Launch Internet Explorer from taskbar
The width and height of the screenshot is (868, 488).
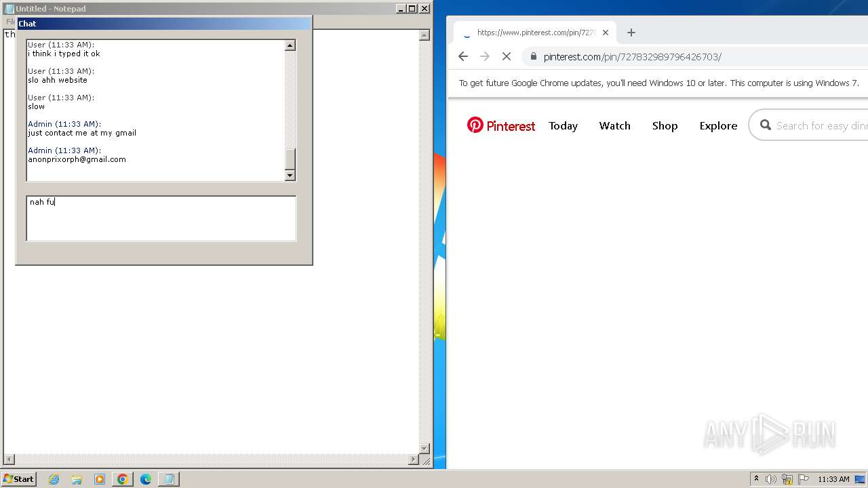[54, 479]
